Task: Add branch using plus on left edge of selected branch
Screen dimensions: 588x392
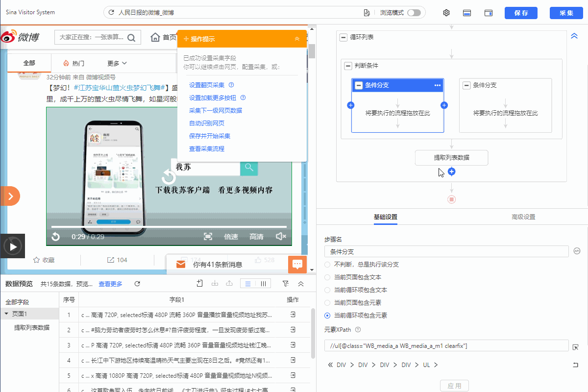Action: (351, 105)
